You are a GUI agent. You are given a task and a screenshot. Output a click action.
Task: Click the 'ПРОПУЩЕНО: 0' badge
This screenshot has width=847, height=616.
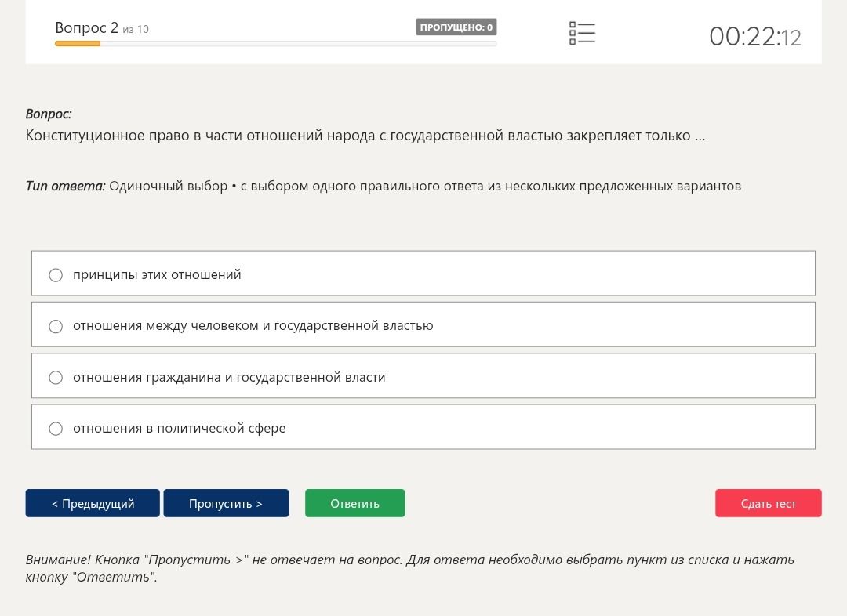tap(456, 27)
